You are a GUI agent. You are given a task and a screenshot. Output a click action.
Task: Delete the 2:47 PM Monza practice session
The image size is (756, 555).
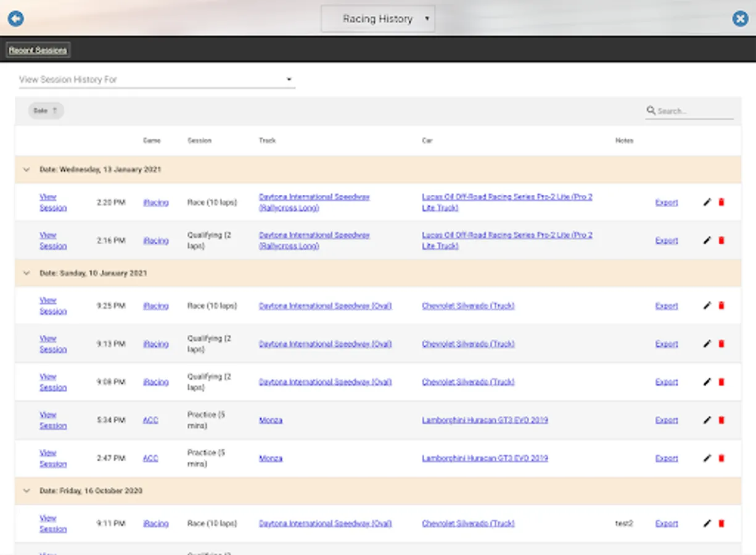(721, 459)
